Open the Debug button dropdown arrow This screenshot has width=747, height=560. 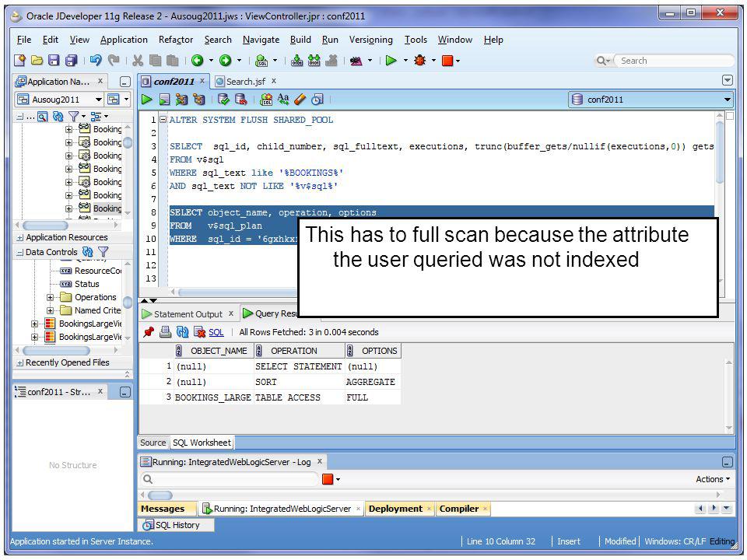click(433, 61)
